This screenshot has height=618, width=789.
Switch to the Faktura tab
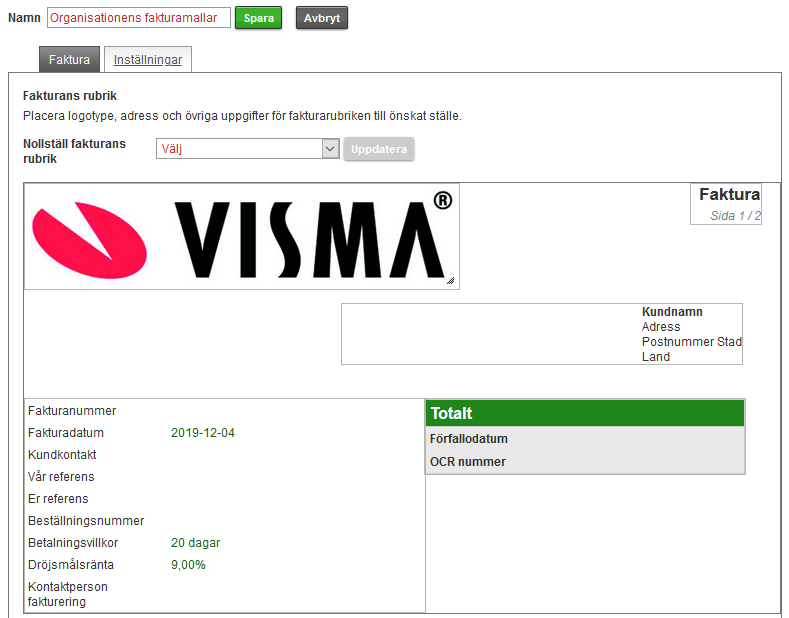tap(69, 59)
